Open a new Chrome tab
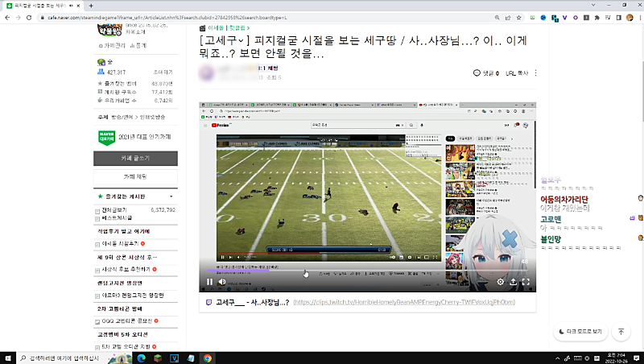Image resolution: width=644 pixels, height=364 pixels. coord(91,5)
